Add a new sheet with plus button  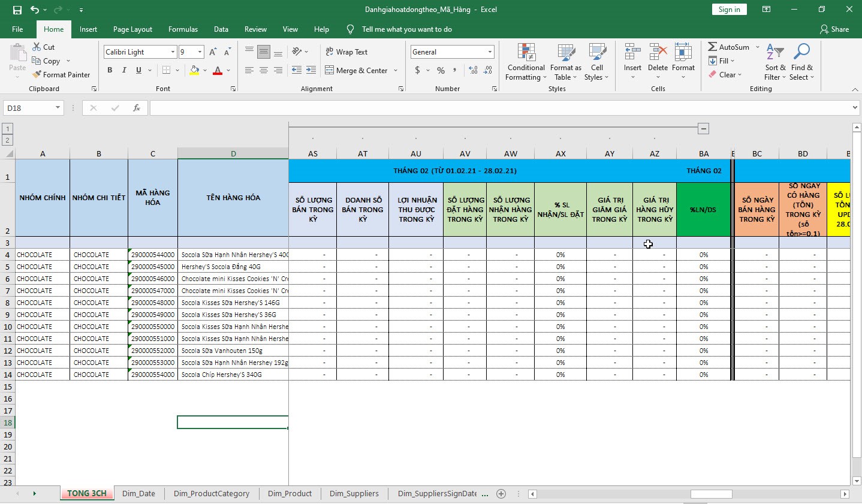click(501, 494)
